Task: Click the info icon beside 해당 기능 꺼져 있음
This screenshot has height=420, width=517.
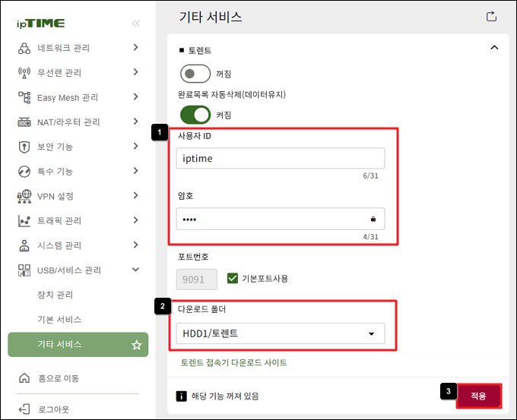Action: (181, 396)
